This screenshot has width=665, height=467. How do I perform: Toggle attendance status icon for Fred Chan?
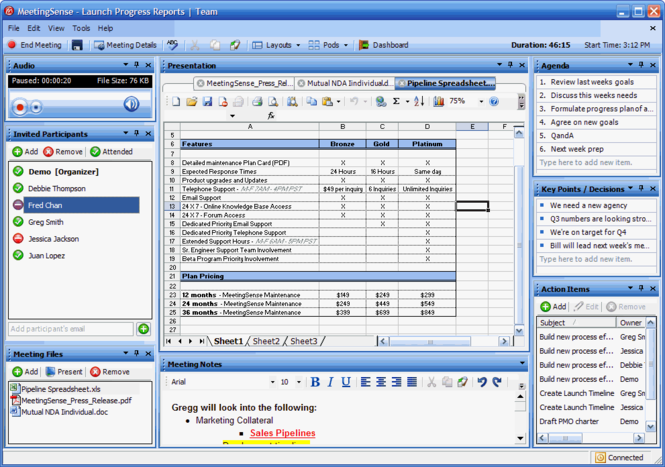point(18,205)
